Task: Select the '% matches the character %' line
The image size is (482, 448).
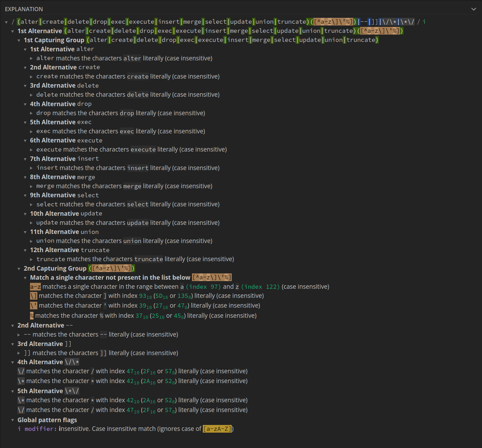Action: 143,316
